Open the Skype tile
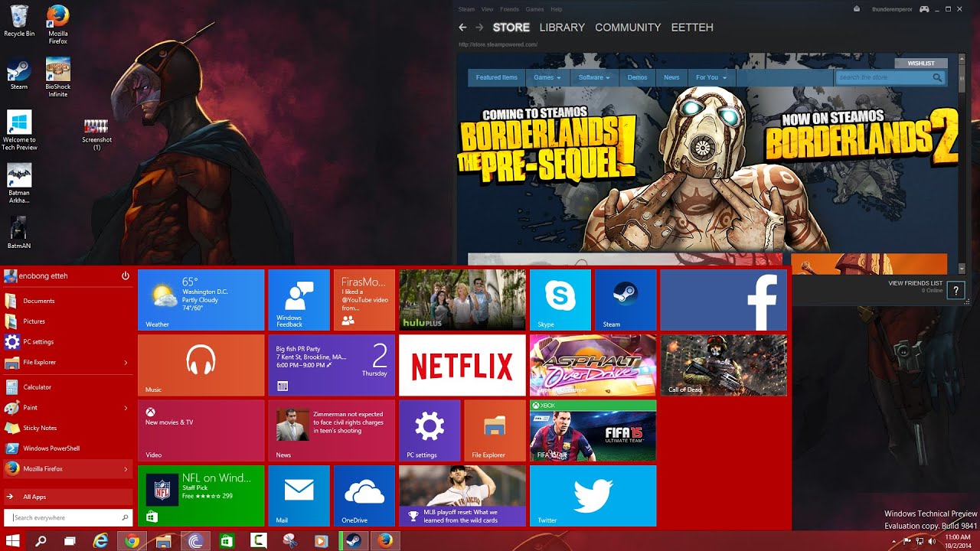The image size is (980, 551). pyautogui.click(x=560, y=299)
